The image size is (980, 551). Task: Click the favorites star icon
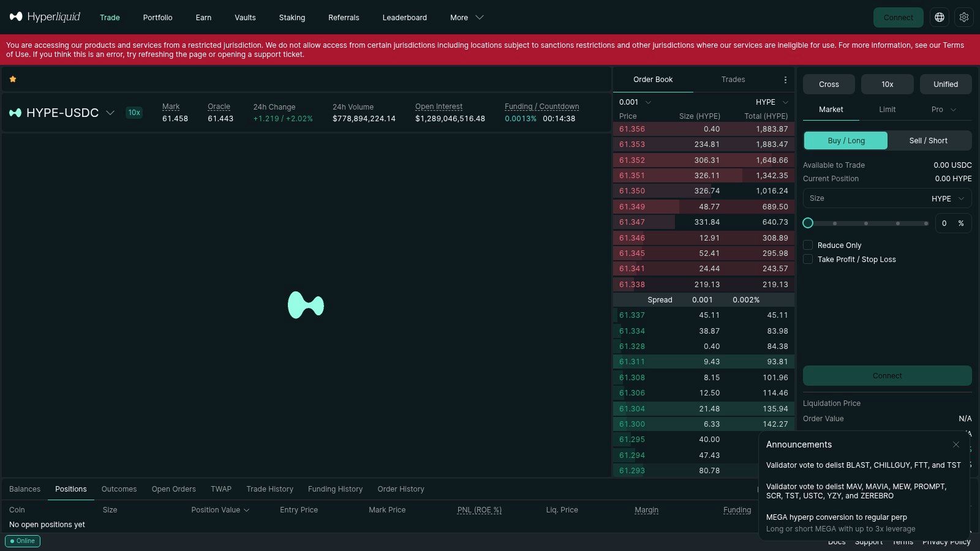(x=13, y=79)
